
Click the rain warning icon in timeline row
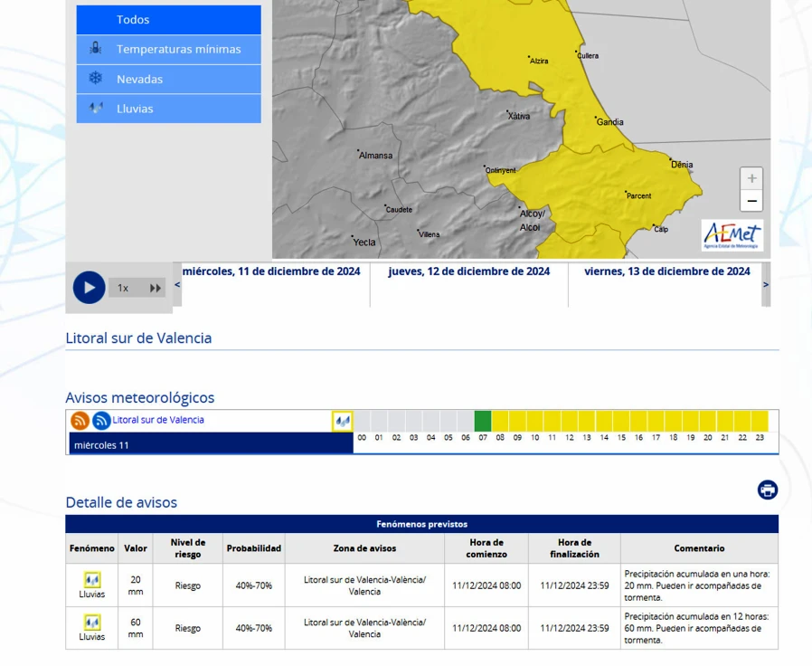click(343, 422)
